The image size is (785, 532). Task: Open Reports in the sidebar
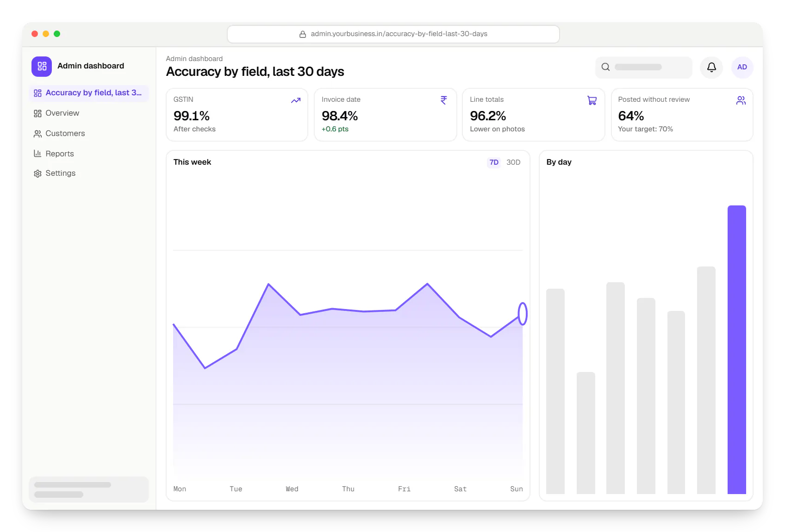tap(89, 154)
